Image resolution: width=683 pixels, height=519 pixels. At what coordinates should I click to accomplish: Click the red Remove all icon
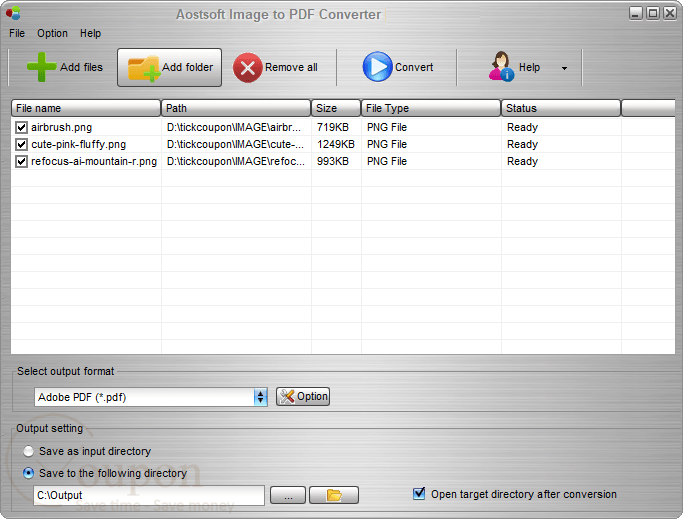(x=247, y=68)
